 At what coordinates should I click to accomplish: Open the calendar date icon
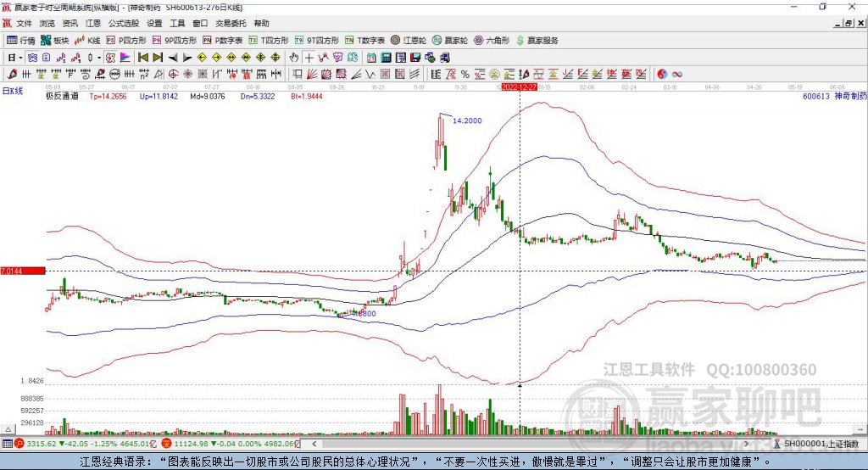[x=371, y=58]
